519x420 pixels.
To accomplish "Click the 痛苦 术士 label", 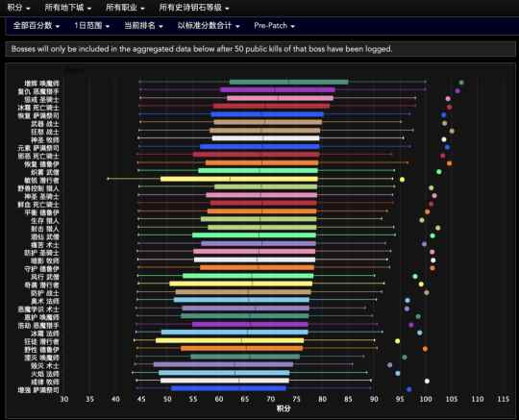I will click(x=45, y=245).
